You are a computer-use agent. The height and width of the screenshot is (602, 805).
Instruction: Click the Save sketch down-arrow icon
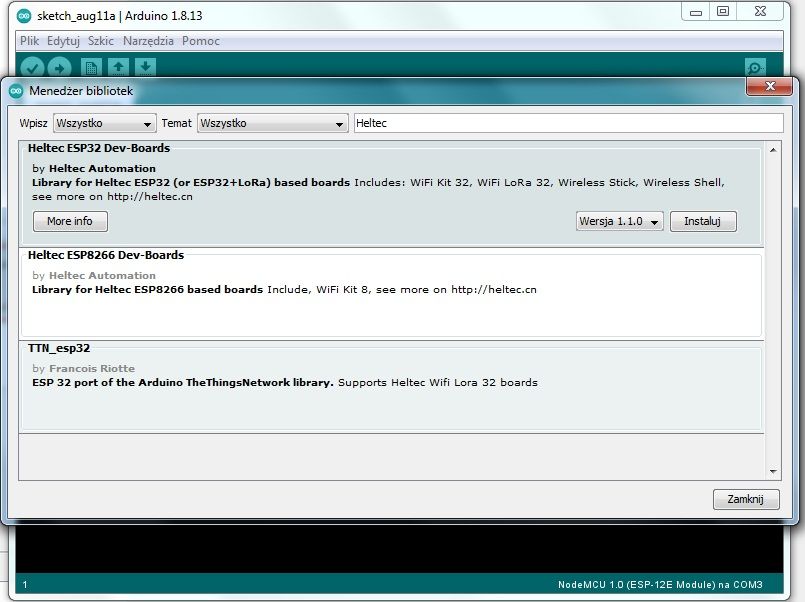click(146, 67)
